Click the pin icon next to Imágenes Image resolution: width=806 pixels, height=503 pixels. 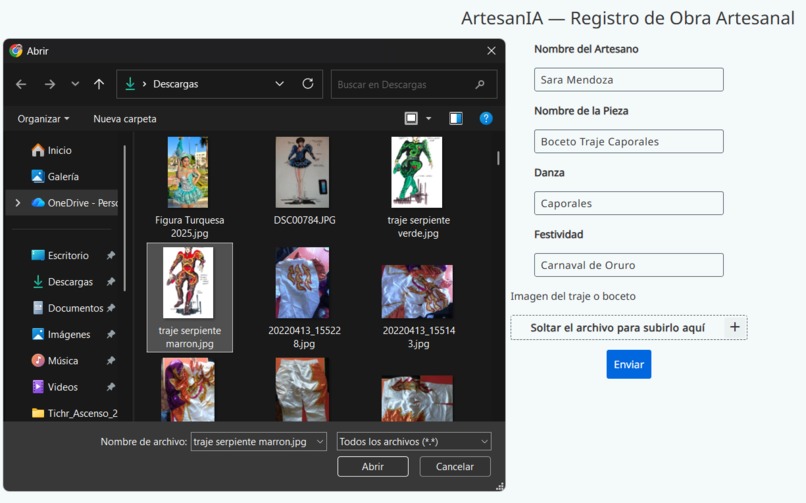(x=111, y=334)
